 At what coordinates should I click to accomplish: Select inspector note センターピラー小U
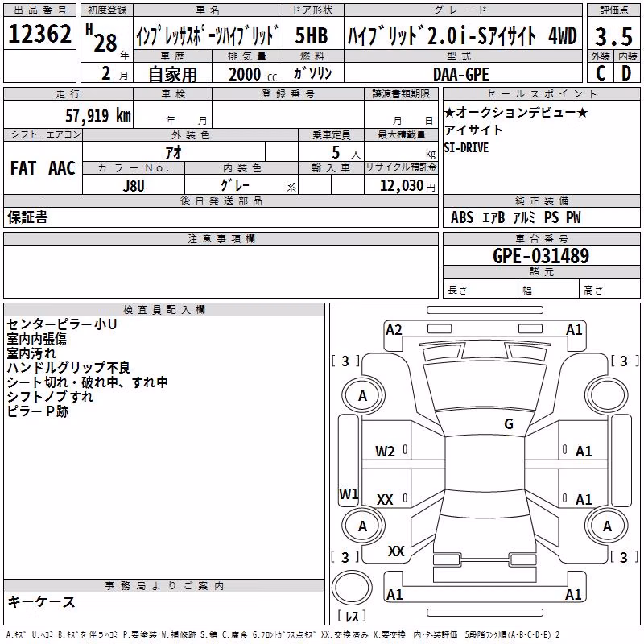(x=62, y=324)
